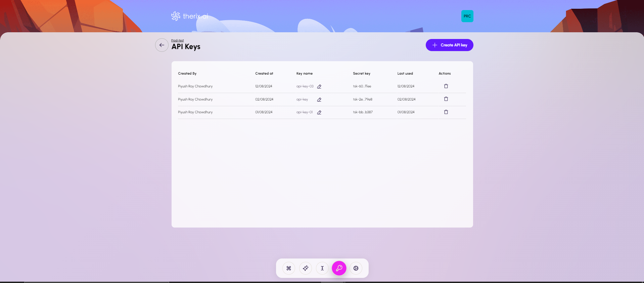Go back using the arrow button
Viewport: 644px width, 283px height.
pyautogui.click(x=162, y=45)
